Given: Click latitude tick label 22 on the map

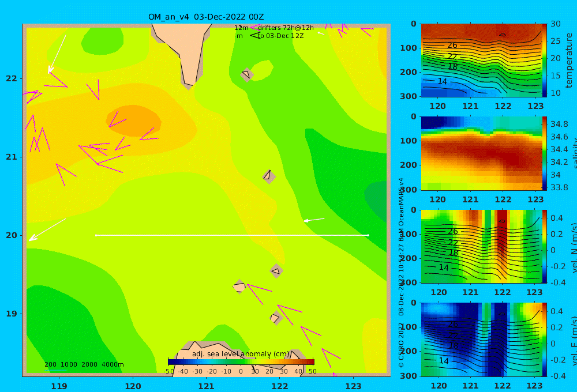Looking at the screenshot, I should coord(12,78).
